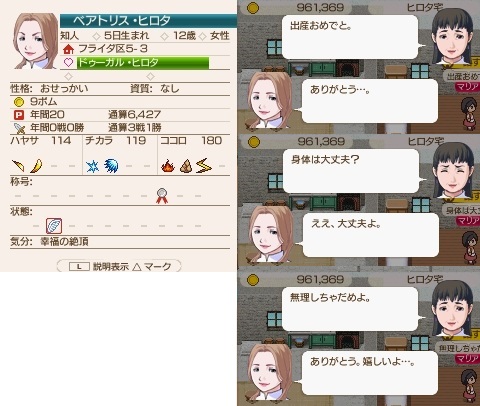Viewport: 480px width, 406px height.
Task: Click the L 説明表示 マーク button
Action: tap(119, 266)
